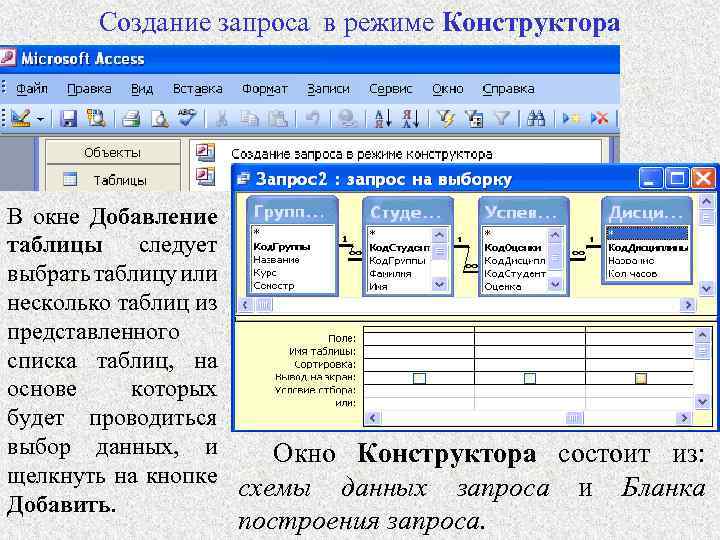Select Курс field in Групп… table
This screenshot has height=540, width=720.
265,272
